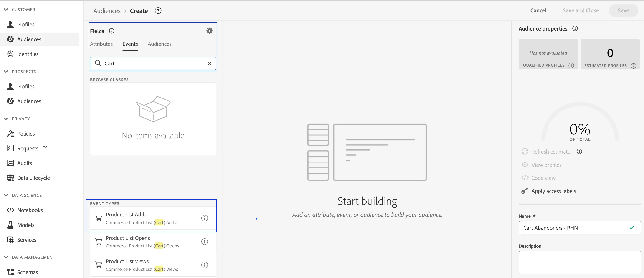644x278 pixels.
Task: Go back via Audiences breadcrumb link
Action: (x=107, y=11)
